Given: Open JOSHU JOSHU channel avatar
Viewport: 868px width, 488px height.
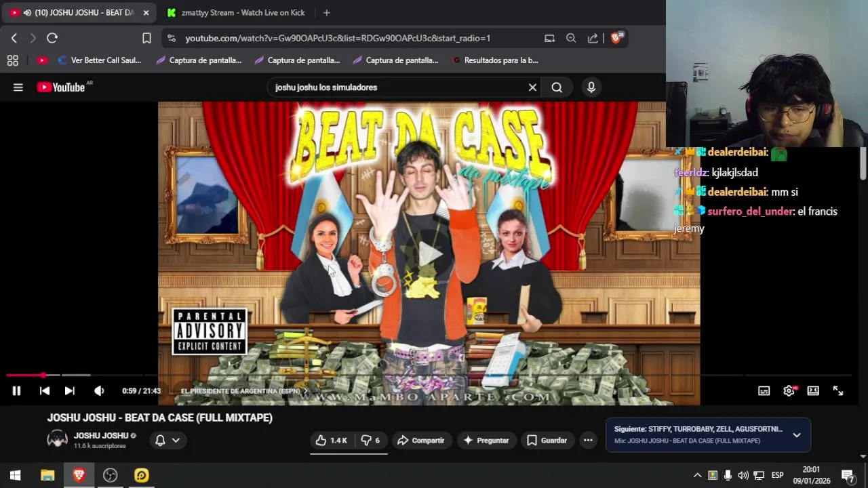Looking at the screenshot, I should coord(57,439).
